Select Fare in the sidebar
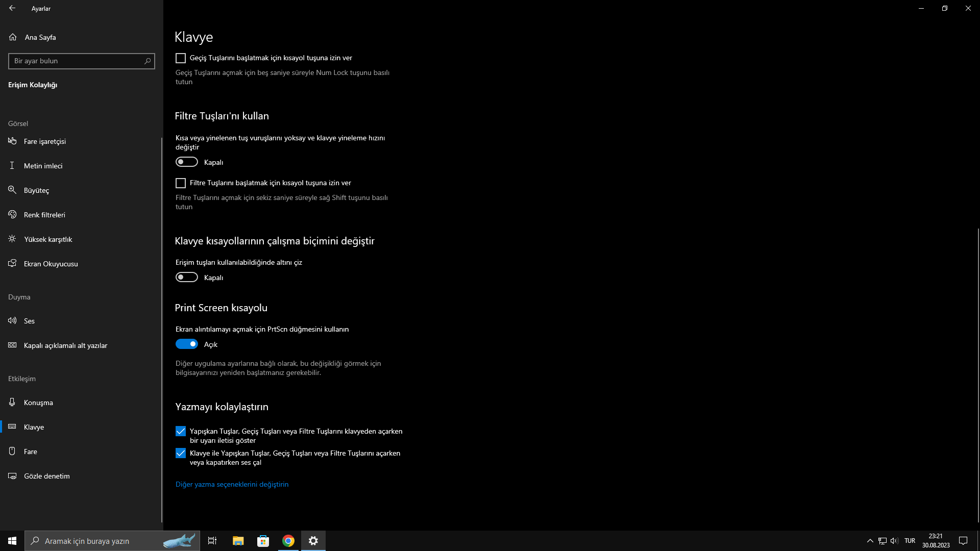The image size is (980, 551). tap(30, 452)
